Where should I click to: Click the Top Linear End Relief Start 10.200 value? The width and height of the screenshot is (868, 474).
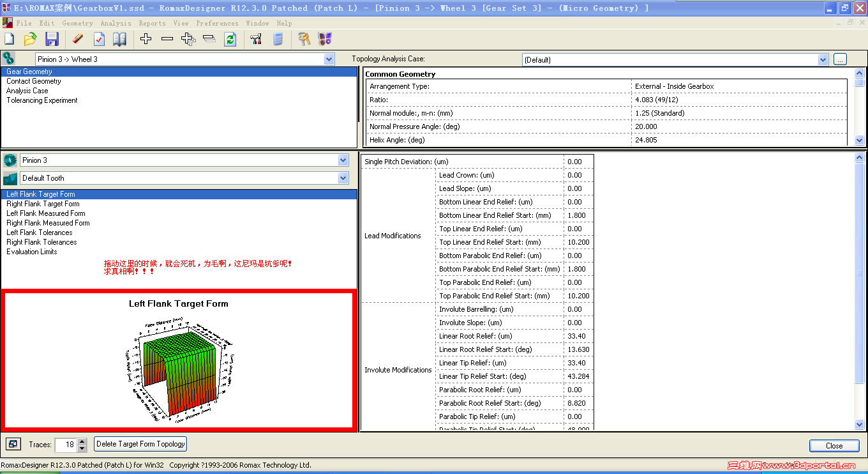(579, 242)
